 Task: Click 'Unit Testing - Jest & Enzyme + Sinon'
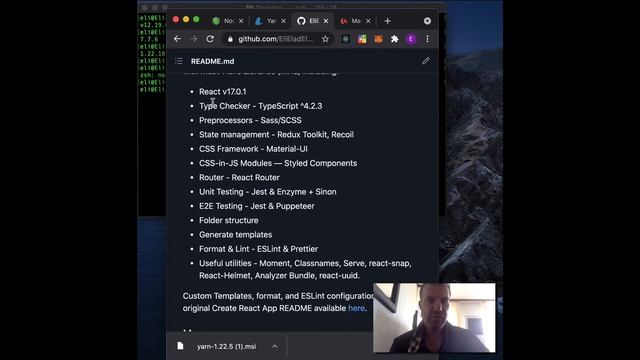[268, 192]
